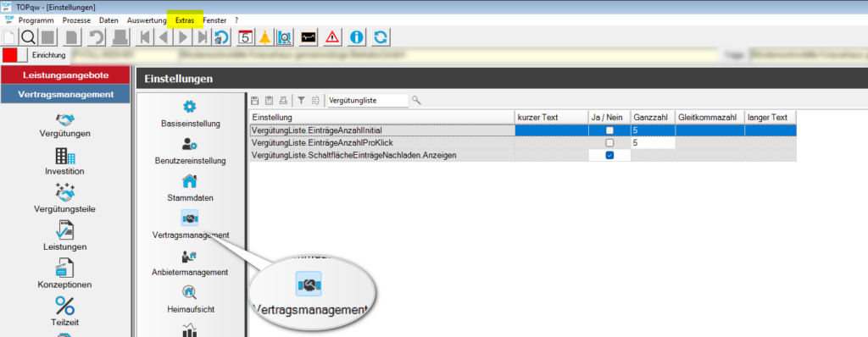Click the Vertragsmanagement blue section button
Image resolution: width=868 pixels, height=337 pixels.
(66, 94)
